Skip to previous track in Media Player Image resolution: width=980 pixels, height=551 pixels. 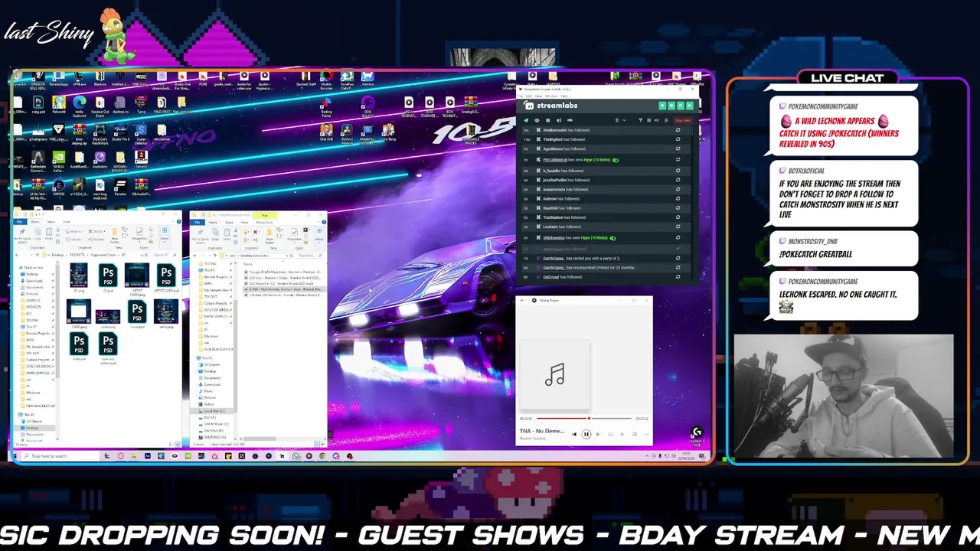click(574, 434)
